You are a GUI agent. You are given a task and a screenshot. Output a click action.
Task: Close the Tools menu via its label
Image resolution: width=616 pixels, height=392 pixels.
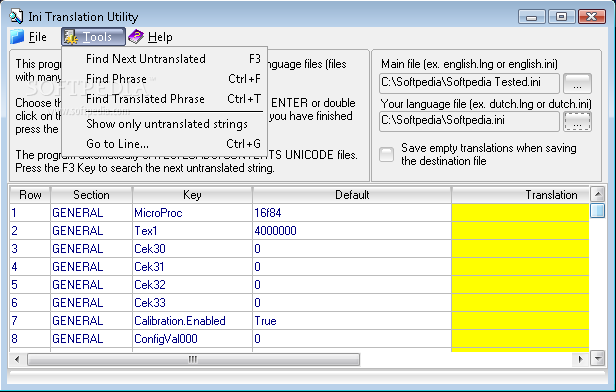point(97,37)
